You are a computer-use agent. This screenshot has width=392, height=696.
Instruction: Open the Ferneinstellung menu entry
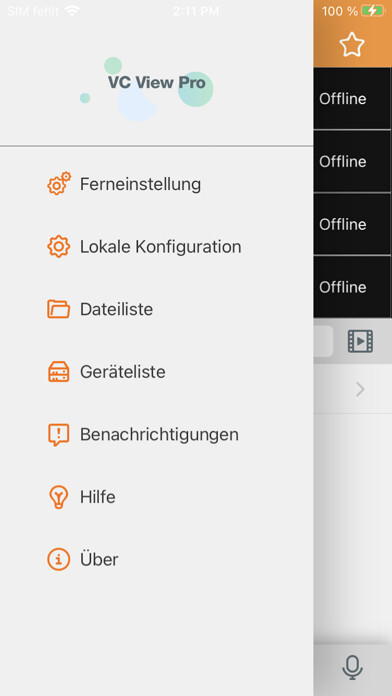click(140, 184)
